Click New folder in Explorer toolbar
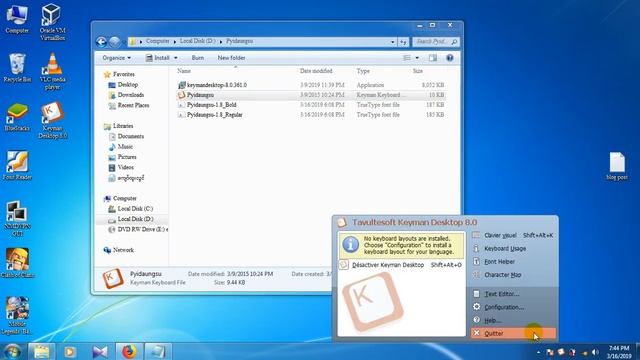The image size is (640, 360). 231,58
